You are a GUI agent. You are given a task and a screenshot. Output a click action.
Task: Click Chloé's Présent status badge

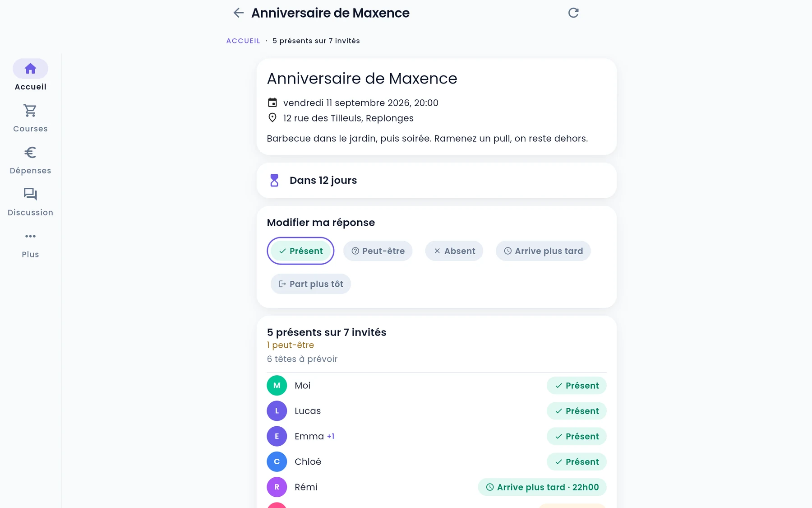pyautogui.click(x=577, y=461)
